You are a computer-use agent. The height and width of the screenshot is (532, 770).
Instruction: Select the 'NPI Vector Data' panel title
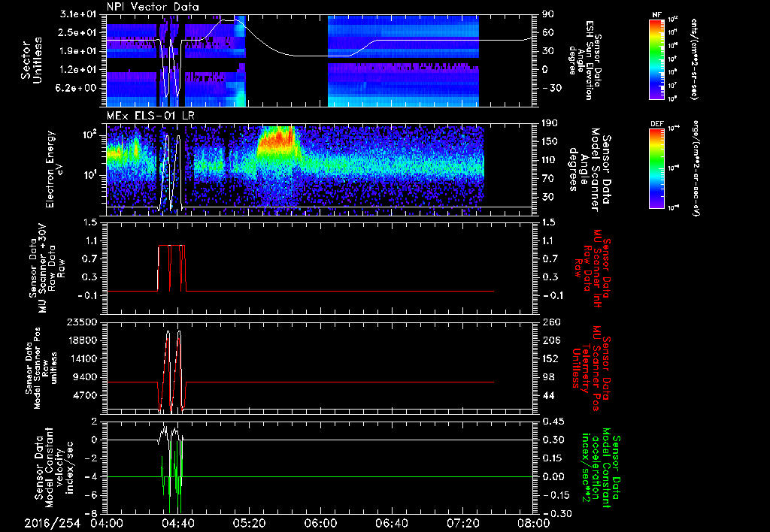click(153, 7)
